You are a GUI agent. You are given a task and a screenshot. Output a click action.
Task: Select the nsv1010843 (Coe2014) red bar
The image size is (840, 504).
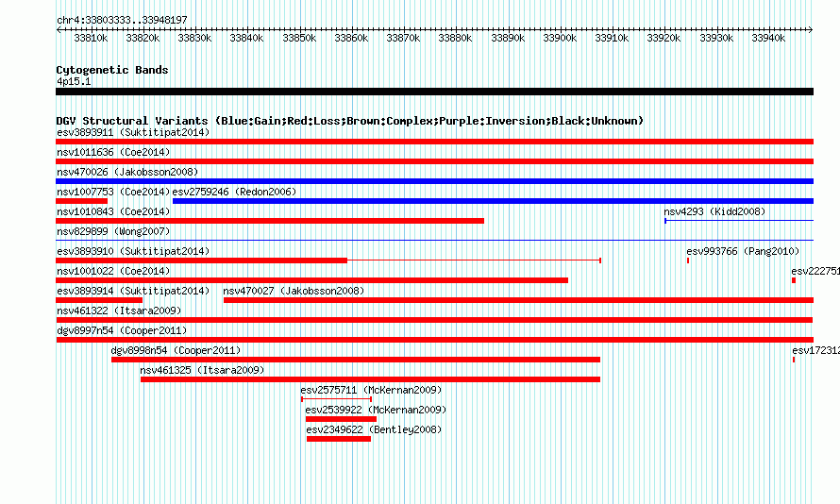270,221
